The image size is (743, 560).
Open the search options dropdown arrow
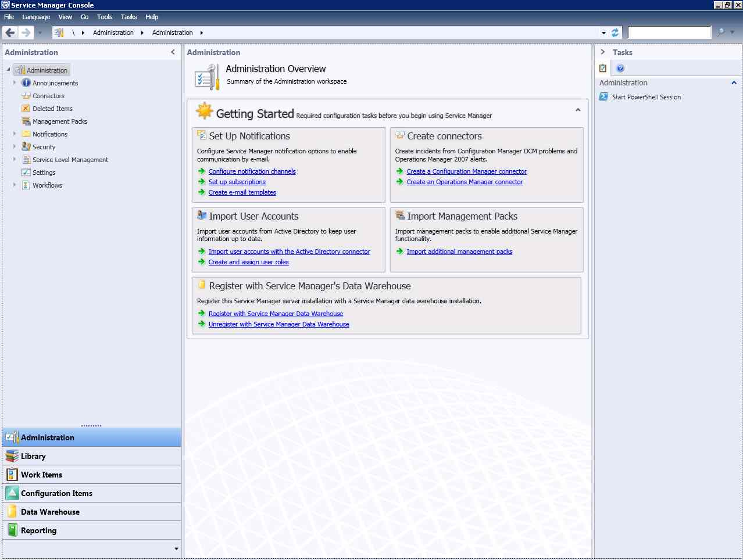coord(733,33)
